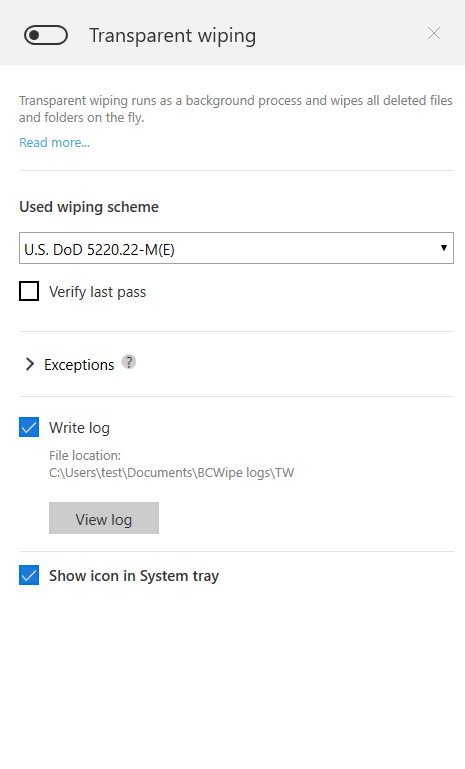Click the Transparent wiping description paragraph

click(235, 109)
